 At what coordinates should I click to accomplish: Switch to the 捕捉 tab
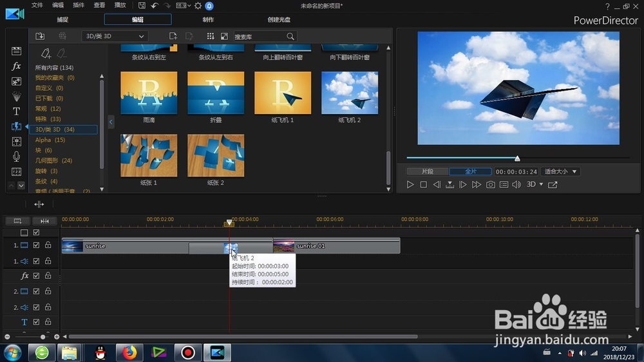pos(62,19)
